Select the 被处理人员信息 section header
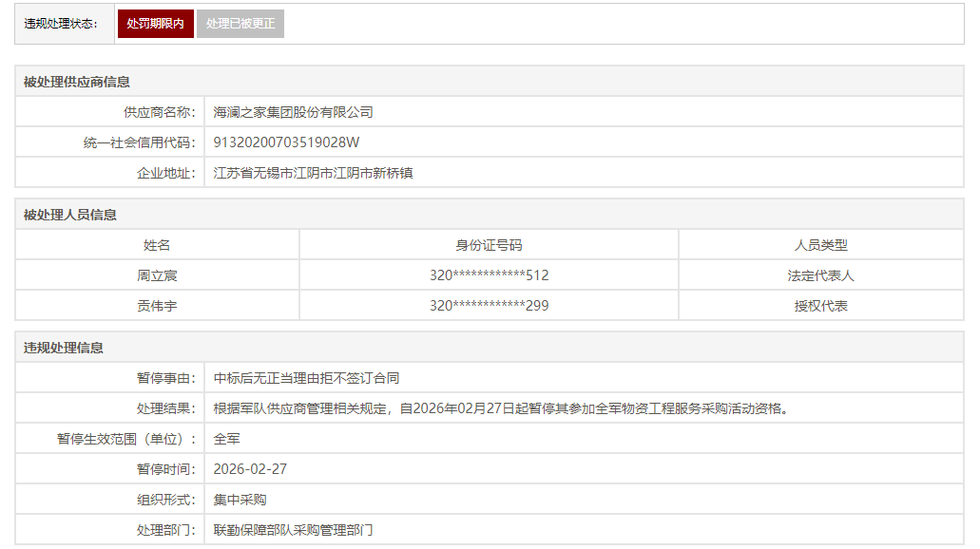This screenshot has height=549, width=980. tap(70, 215)
